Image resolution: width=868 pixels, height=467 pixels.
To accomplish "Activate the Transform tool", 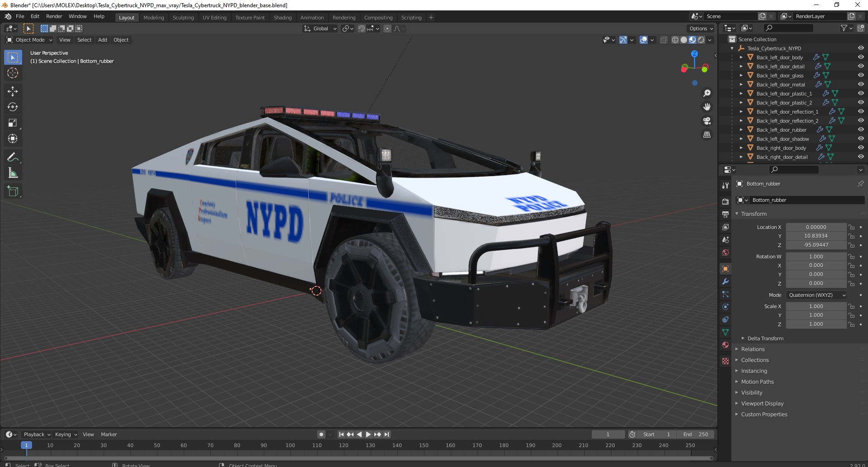I will pyautogui.click(x=13, y=139).
